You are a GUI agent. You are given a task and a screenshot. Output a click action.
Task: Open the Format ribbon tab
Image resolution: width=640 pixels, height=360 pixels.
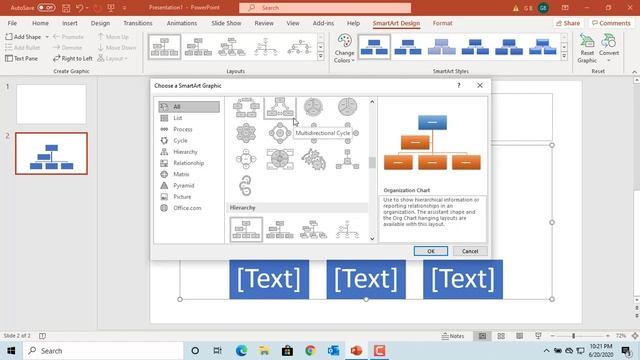[x=442, y=23]
